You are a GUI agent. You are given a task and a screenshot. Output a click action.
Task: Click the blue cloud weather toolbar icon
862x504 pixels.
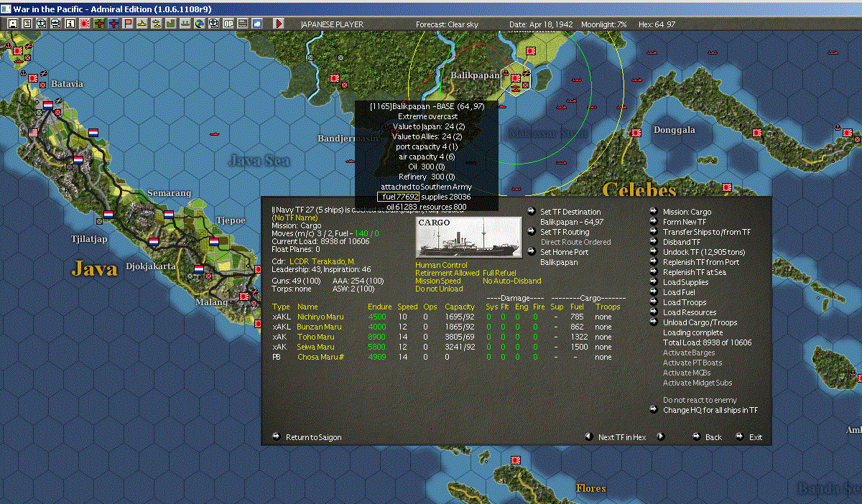pyautogui.click(x=257, y=24)
